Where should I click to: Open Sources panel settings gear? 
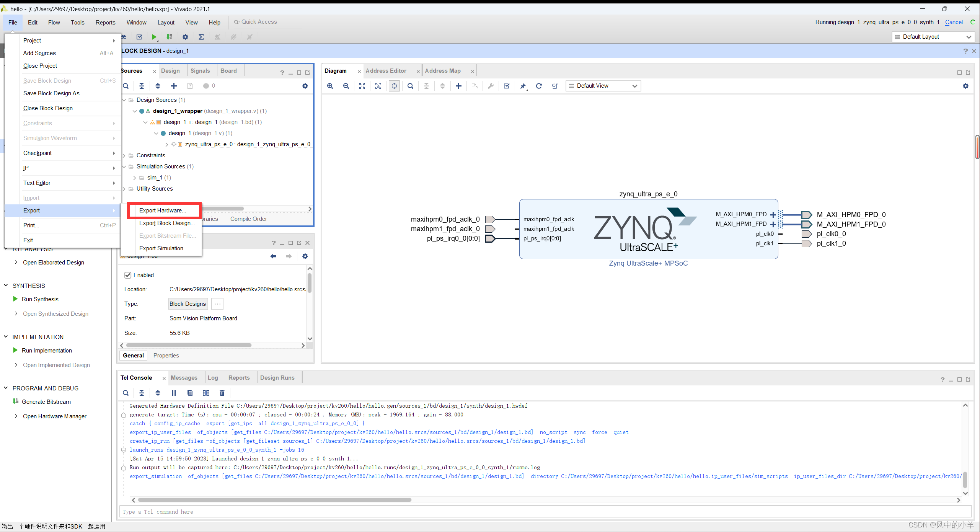click(x=305, y=86)
